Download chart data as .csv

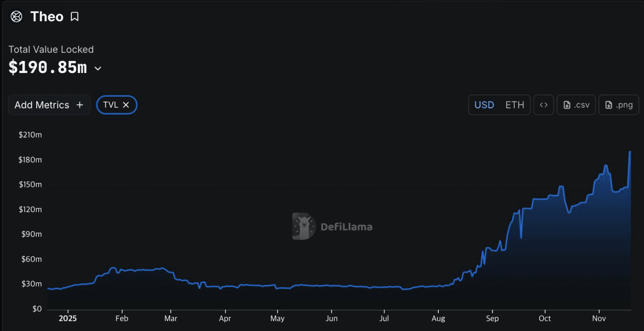576,105
